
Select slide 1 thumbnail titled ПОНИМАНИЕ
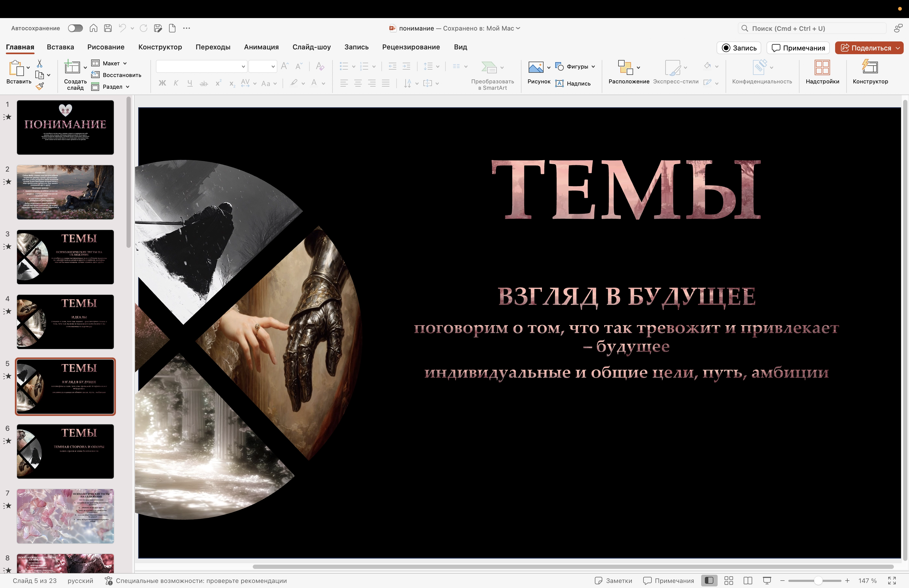tap(65, 127)
